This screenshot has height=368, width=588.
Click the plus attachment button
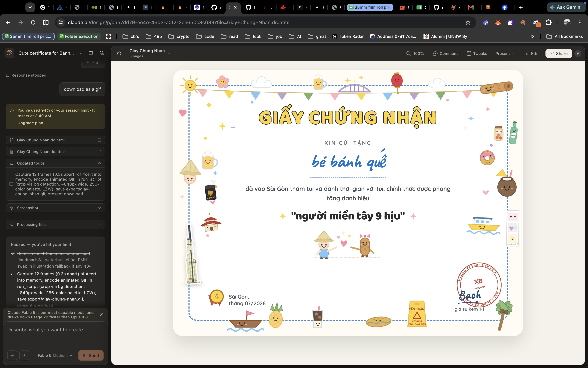(x=12, y=355)
